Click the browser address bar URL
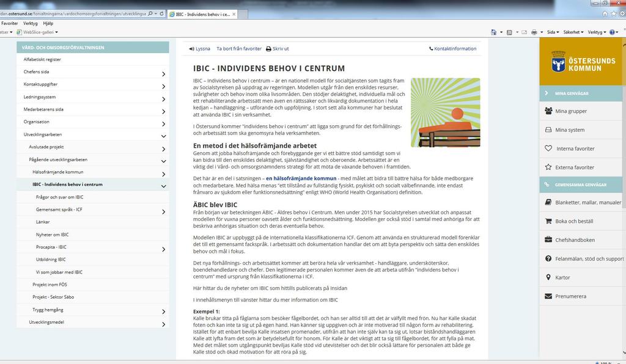The image size is (626, 364). click(73, 13)
